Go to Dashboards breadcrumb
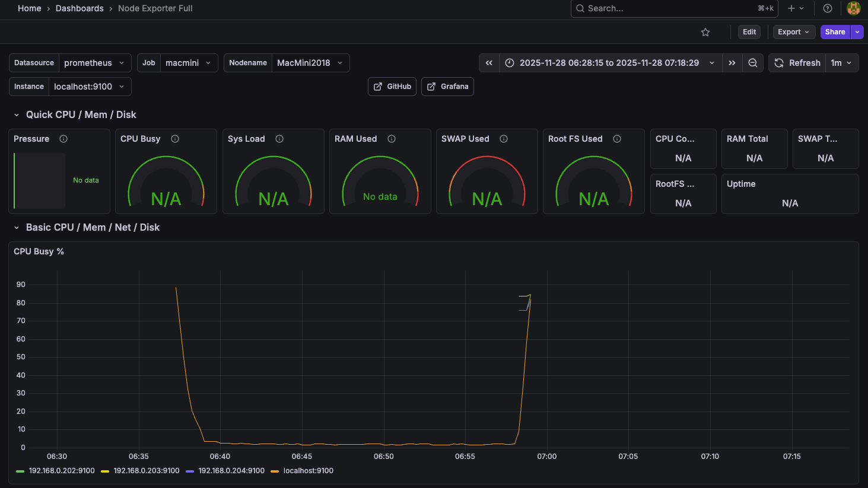This screenshot has height=488, width=868. [x=80, y=8]
